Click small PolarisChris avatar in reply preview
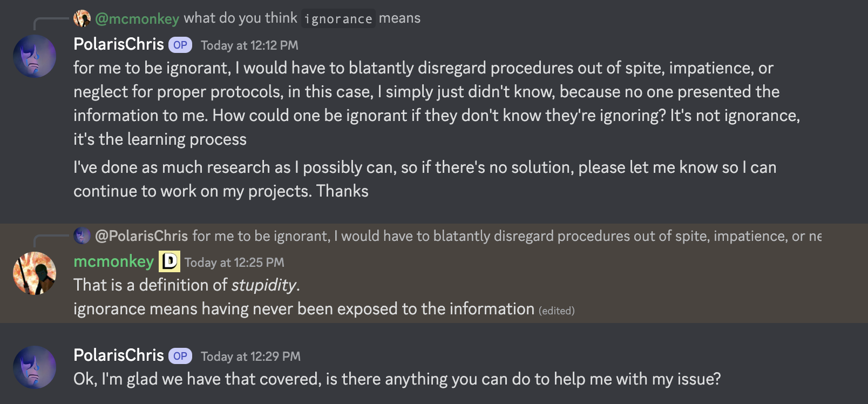The height and width of the screenshot is (404, 868). pyautogui.click(x=82, y=235)
